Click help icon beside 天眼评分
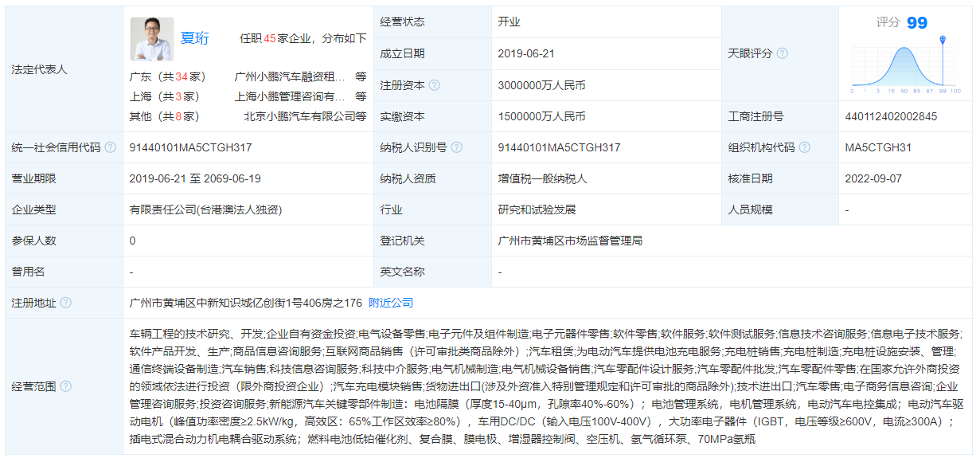The height and width of the screenshot is (462, 980). [x=783, y=53]
